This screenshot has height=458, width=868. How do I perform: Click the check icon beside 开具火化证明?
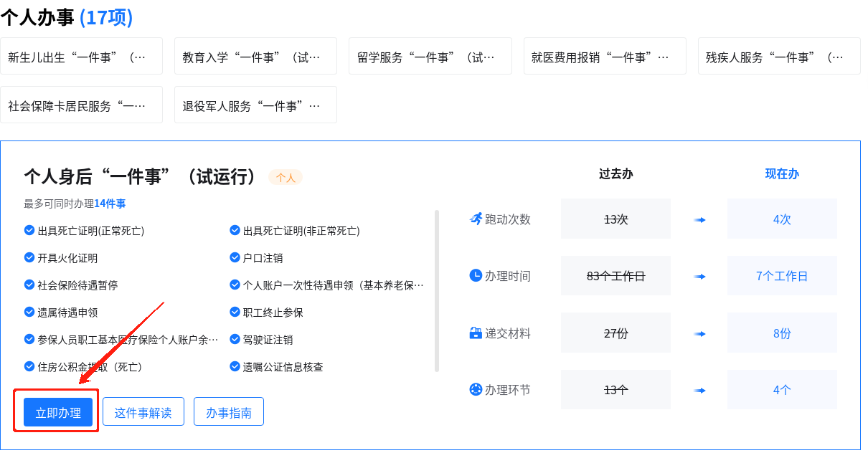[x=29, y=257]
